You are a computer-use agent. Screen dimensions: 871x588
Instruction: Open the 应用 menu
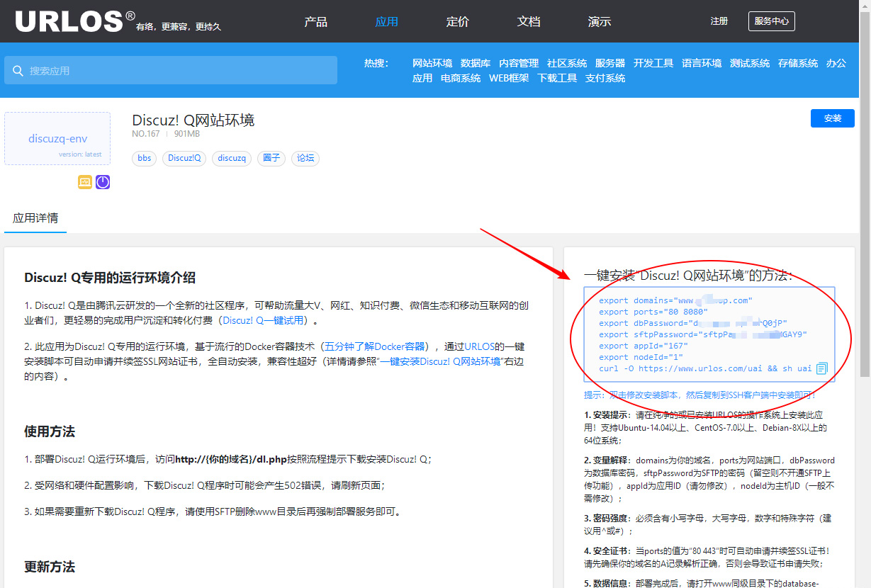point(386,21)
